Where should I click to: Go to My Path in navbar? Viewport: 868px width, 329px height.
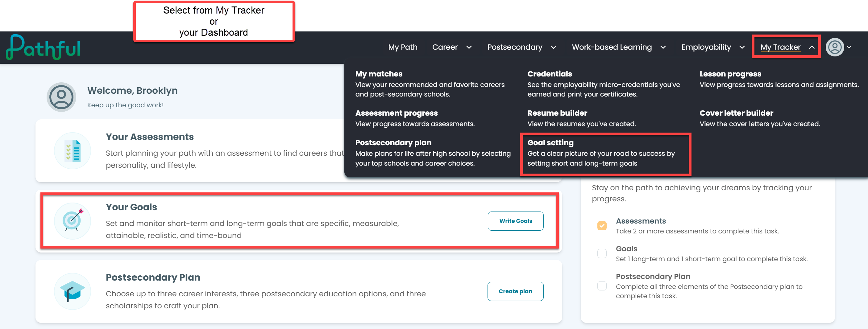pos(403,47)
